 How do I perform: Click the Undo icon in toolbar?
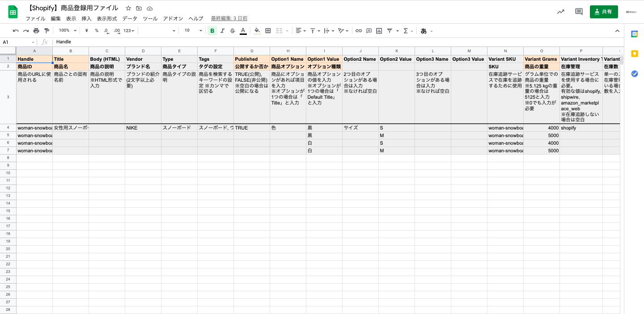click(16, 31)
